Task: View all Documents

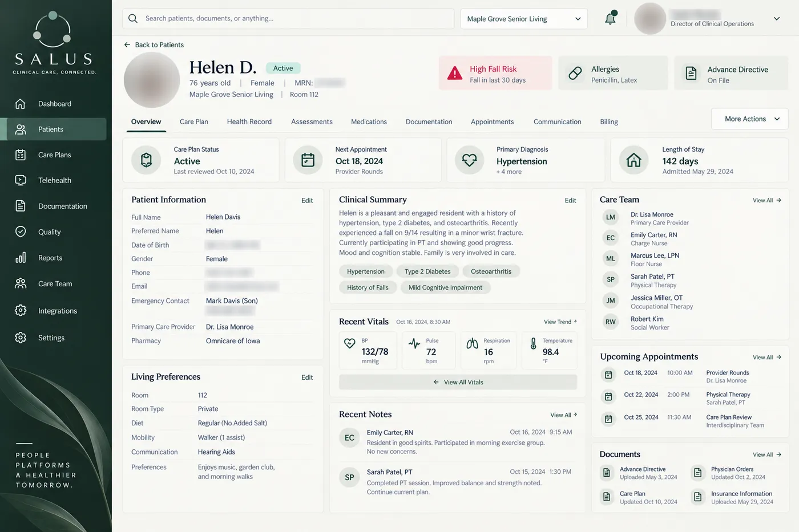Action: point(767,454)
